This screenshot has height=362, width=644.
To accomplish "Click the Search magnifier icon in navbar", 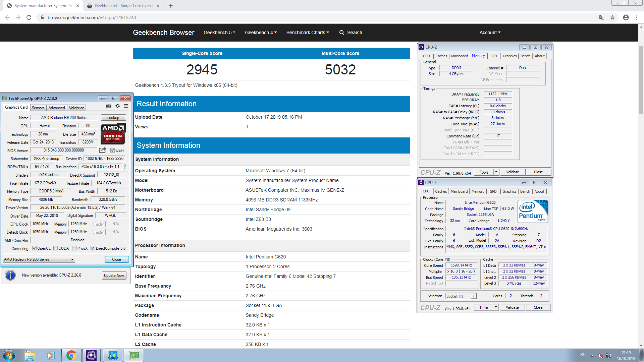I will [x=342, y=33].
